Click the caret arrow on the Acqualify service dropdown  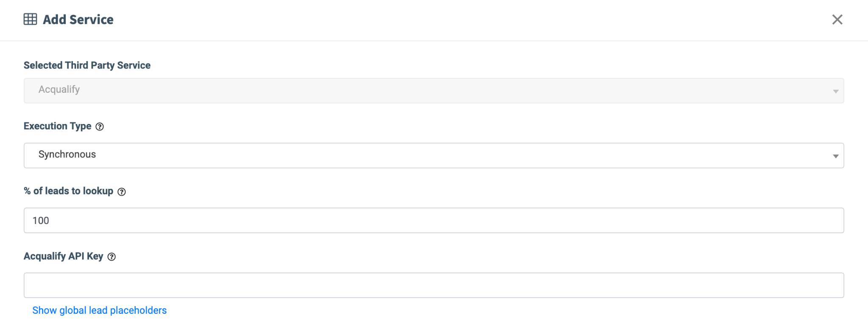pyautogui.click(x=835, y=91)
